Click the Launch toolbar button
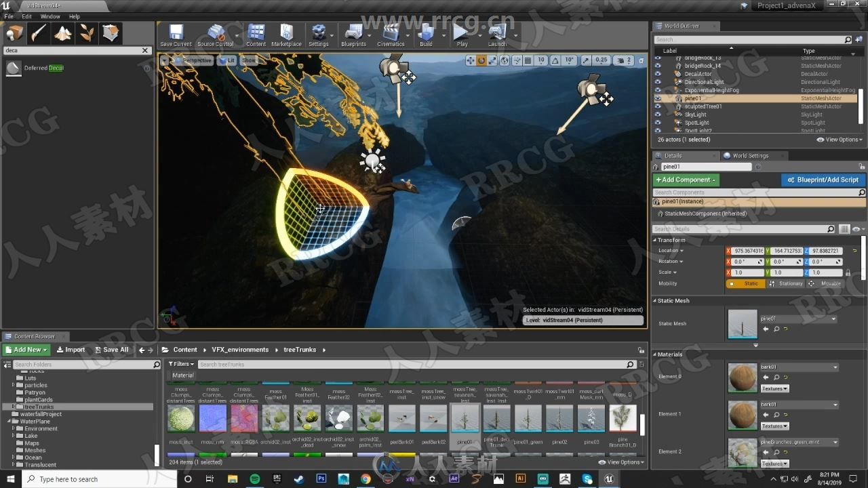 point(497,35)
